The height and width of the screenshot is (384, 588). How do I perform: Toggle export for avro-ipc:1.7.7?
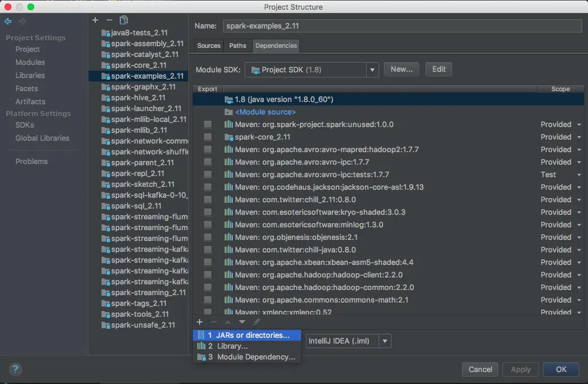point(208,162)
